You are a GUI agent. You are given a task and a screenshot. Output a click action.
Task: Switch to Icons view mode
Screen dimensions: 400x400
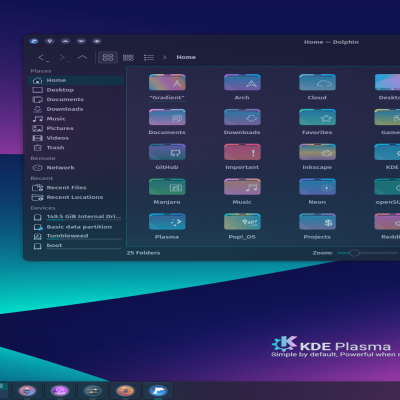(x=108, y=57)
